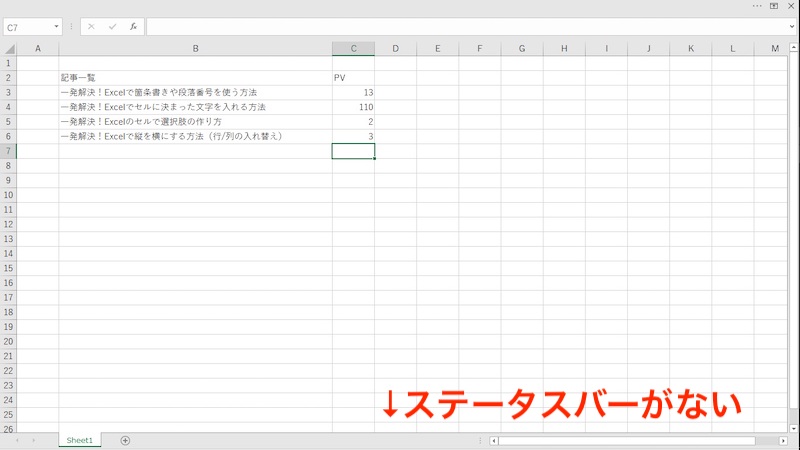Click cell with value 110
The image size is (800, 450).
click(x=353, y=107)
